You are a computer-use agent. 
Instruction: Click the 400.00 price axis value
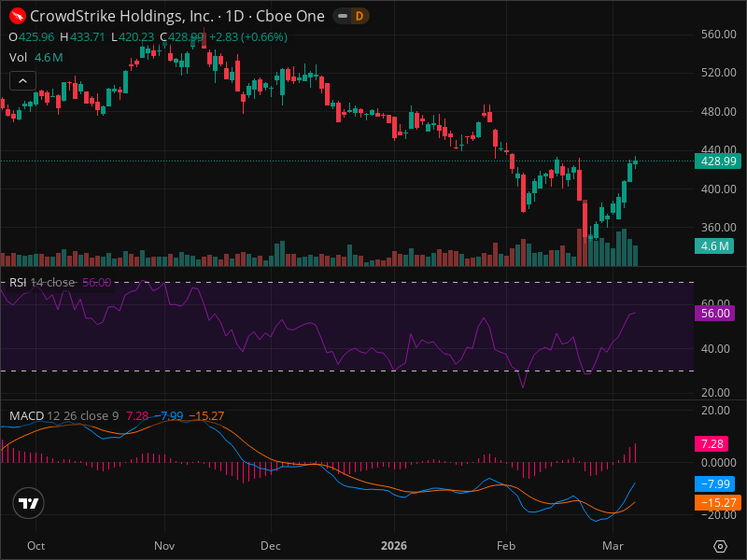718,189
